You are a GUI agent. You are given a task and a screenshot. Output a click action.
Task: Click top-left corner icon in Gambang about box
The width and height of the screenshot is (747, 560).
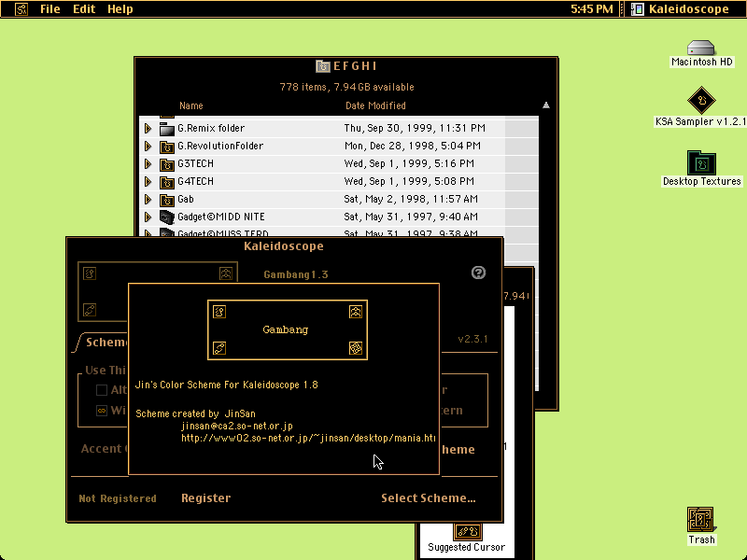(x=219, y=312)
